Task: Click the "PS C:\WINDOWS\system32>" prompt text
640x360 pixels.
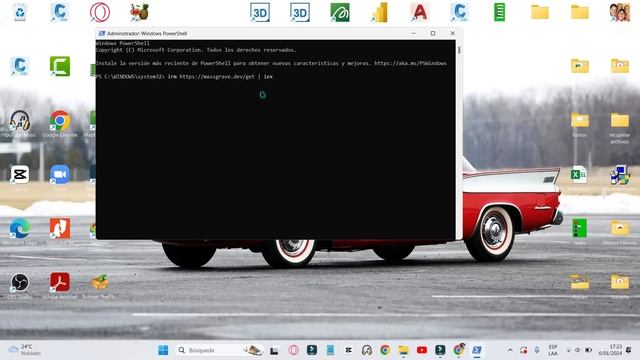Action: [x=131, y=77]
